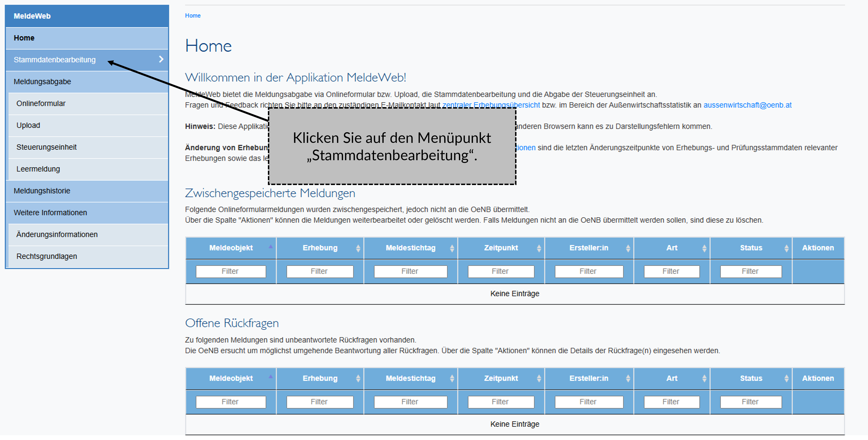Viewport: 868px width, 440px height.
Task: Sort the Ersteller:in column
Action: (628, 248)
